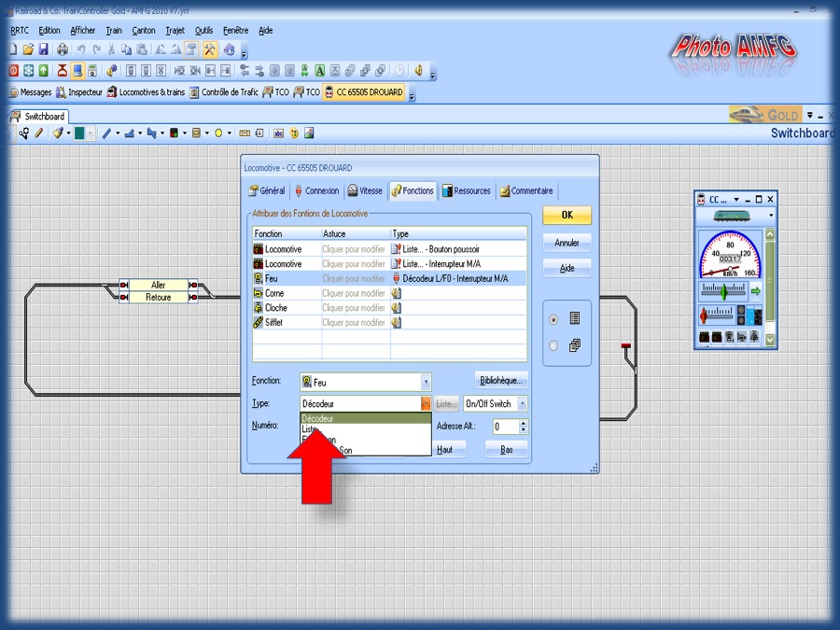
Task: Open the RRTC menu
Action: click(20, 31)
